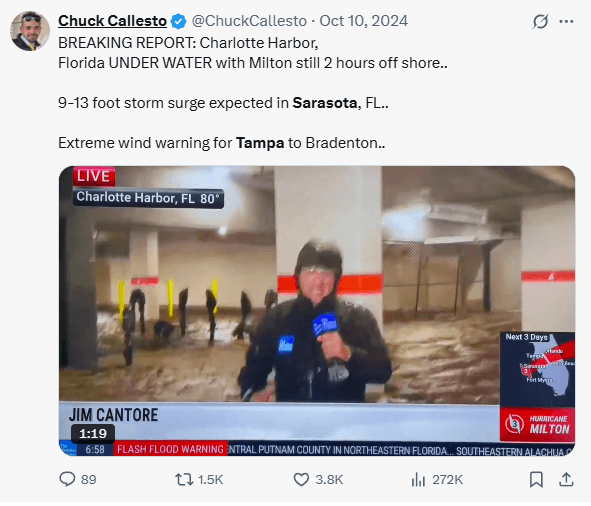The image size is (591, 506).
Task: Click the reply speech bubble icon
Action: pyautogui.click(x=67, y=479)
